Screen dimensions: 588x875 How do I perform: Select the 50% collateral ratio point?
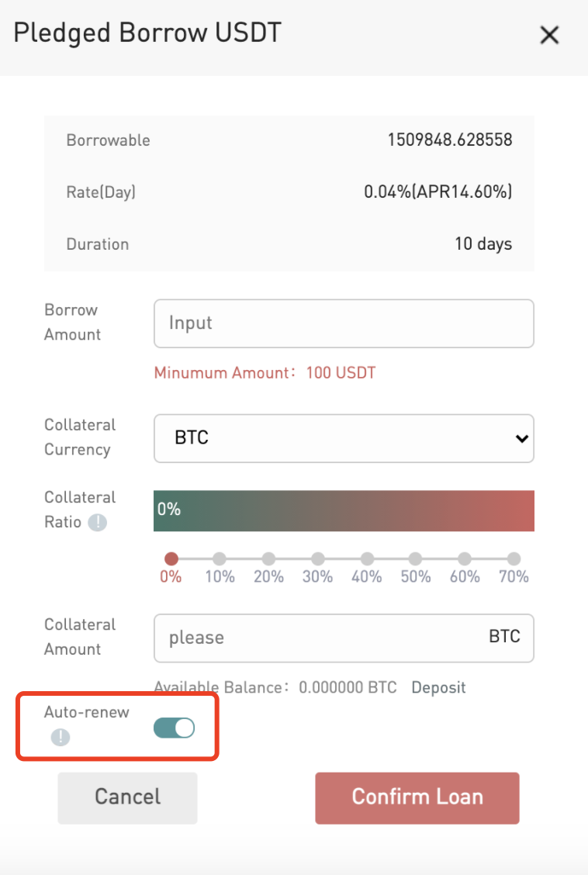(415, 559)
